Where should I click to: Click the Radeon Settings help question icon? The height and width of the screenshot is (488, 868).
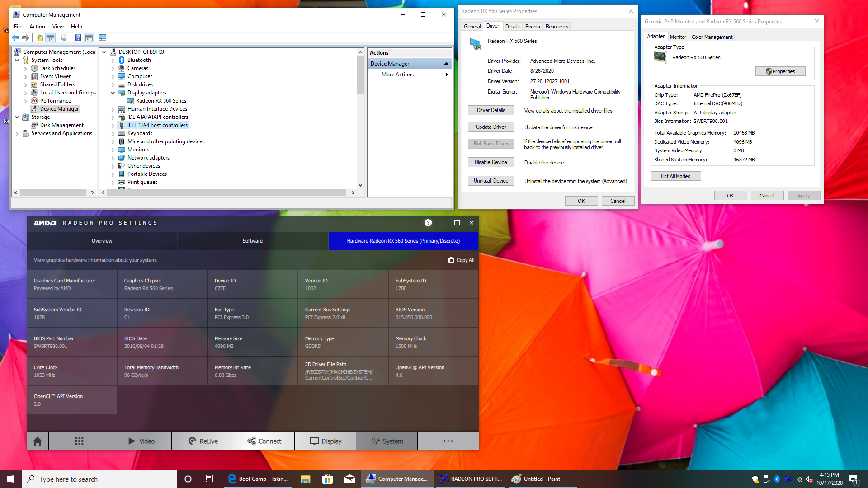[x=428, y=223]
